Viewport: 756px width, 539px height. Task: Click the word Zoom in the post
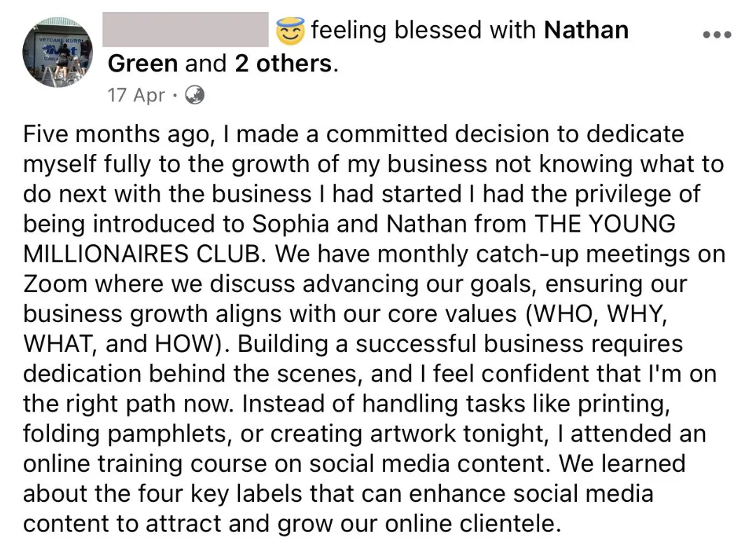(x=55, y=284)
